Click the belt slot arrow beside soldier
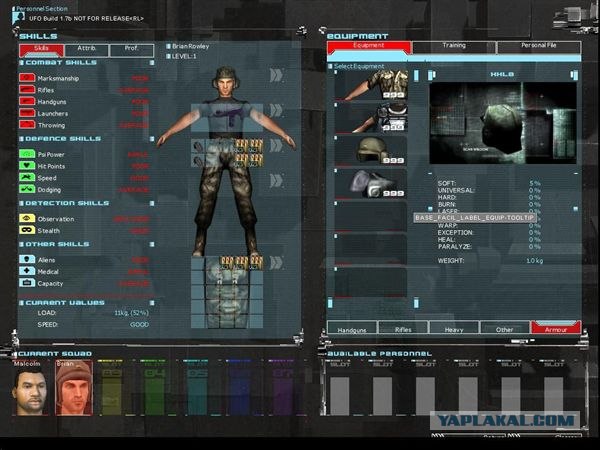Screen dimensions: 600x450 276,145
